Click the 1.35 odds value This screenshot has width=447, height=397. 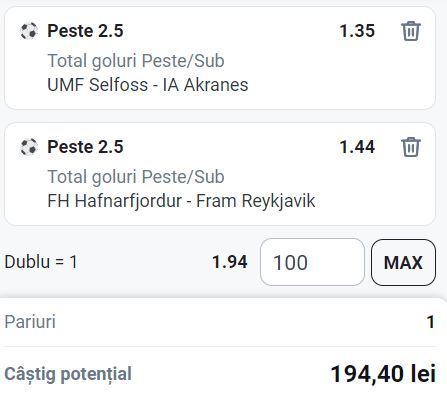coord(357,31)
